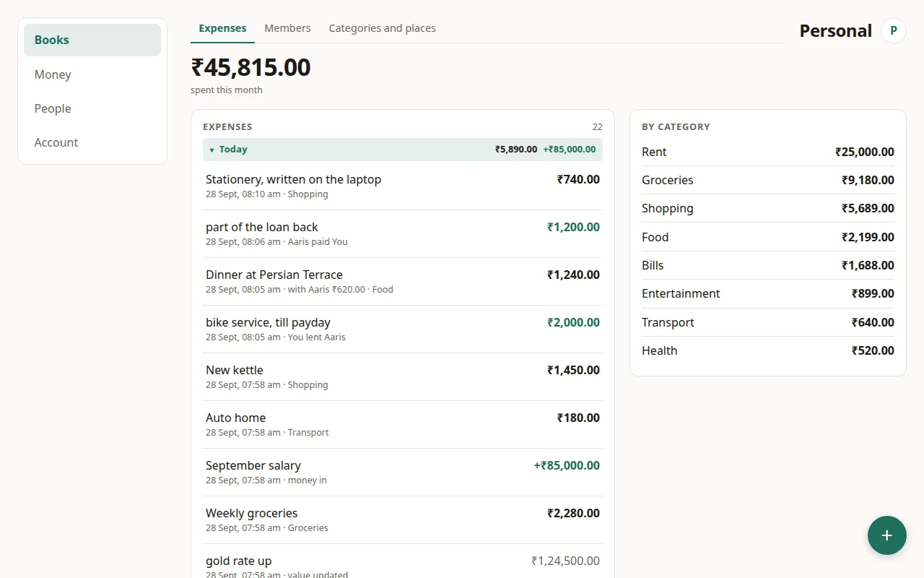924x578 pixels.
Task: Open the New kettle expense
Action: 403,377
